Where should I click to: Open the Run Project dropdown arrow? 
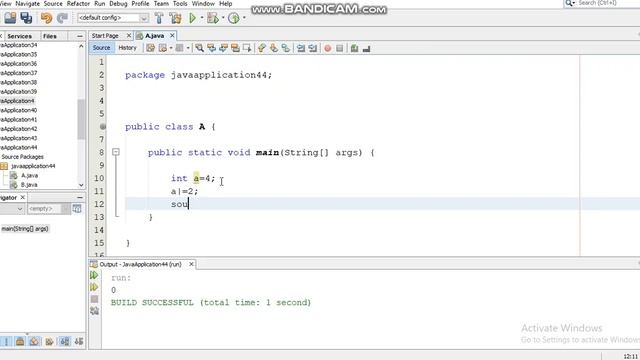[202, 18]
